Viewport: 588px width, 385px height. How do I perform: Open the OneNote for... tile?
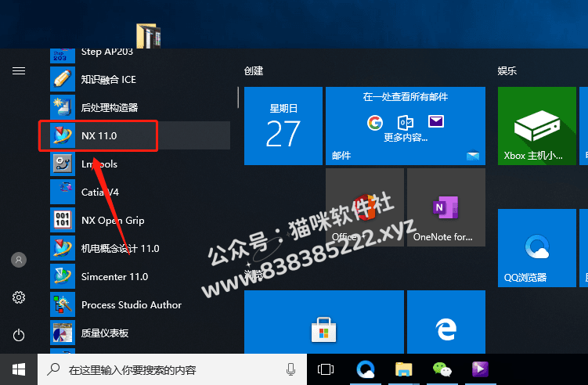click(x=446, y=207)
